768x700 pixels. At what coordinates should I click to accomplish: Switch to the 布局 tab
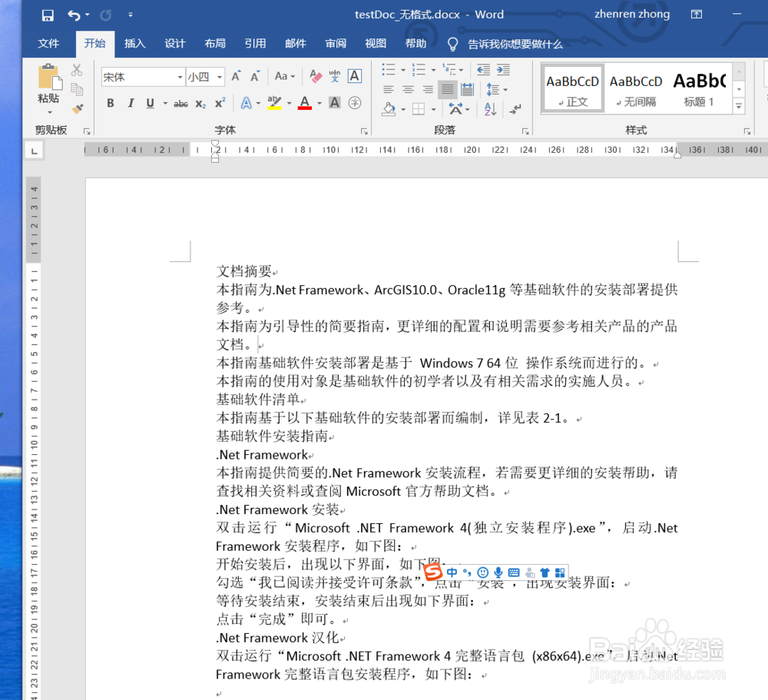[215, 44]
